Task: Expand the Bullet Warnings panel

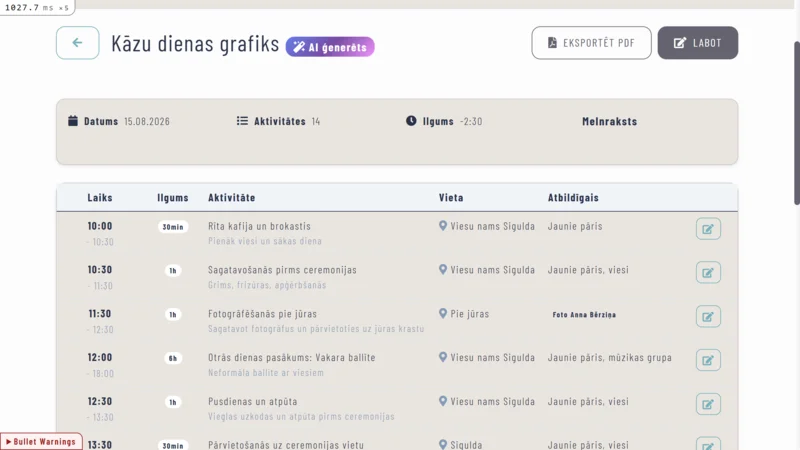Action: [41, 442]
